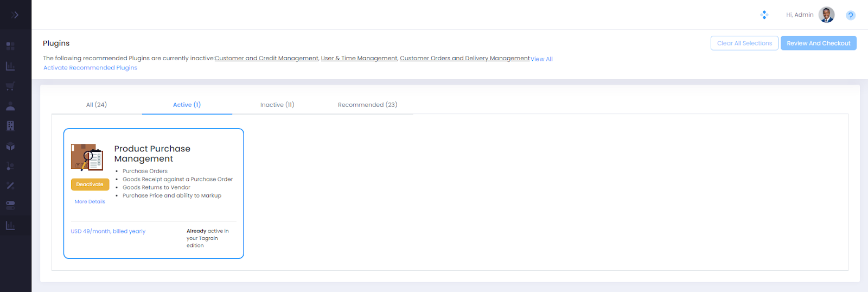Open the lower bar chart icon in sidebar
This screenshot has height=292, width=868.
tap(10, 225)
